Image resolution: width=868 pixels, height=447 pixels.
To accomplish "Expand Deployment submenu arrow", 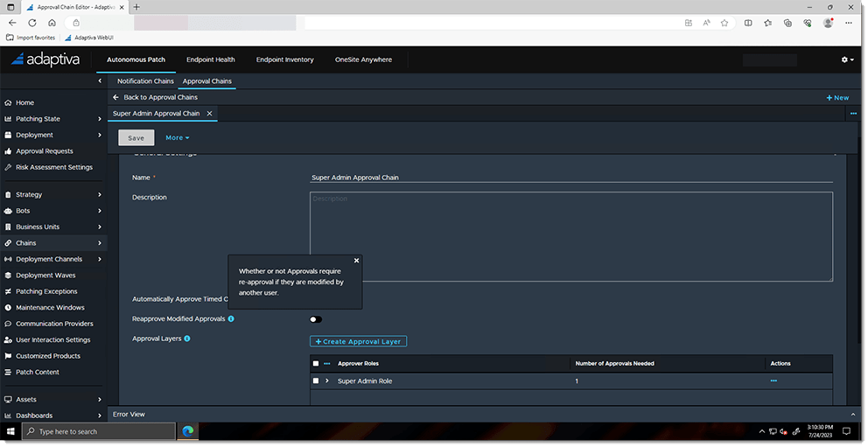I will pos(100,135).
